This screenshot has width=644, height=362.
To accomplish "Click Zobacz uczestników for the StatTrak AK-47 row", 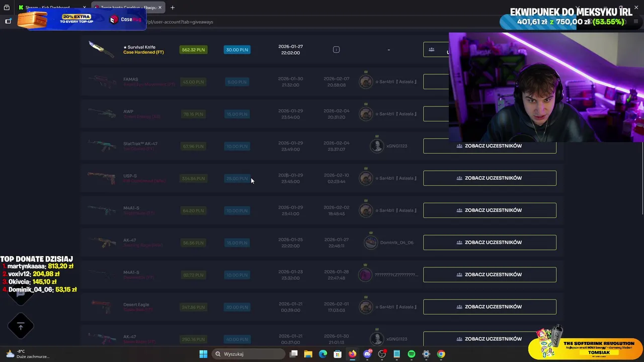I will pyautogui.click(x=490, y=146).
